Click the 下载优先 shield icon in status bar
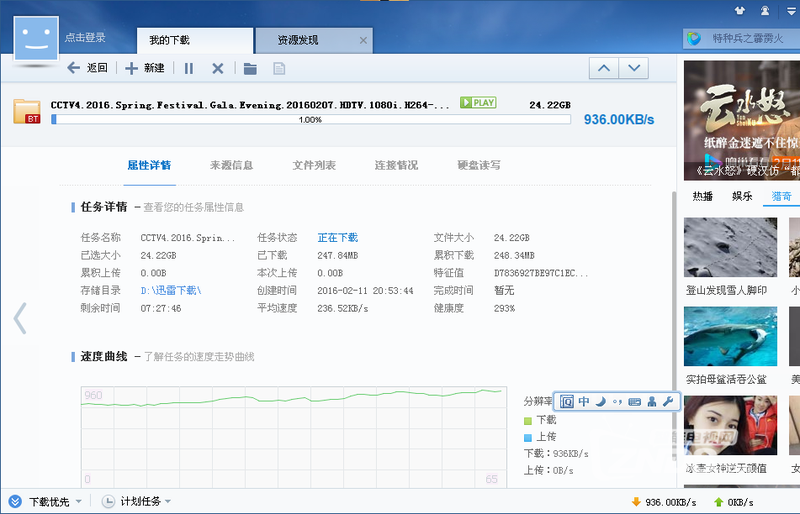 click(x=15, y=502)
